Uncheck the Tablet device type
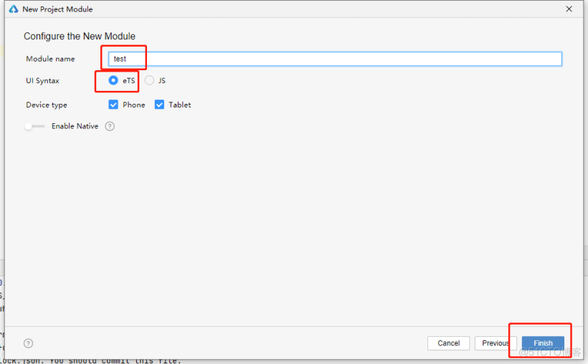 point(159,105)
